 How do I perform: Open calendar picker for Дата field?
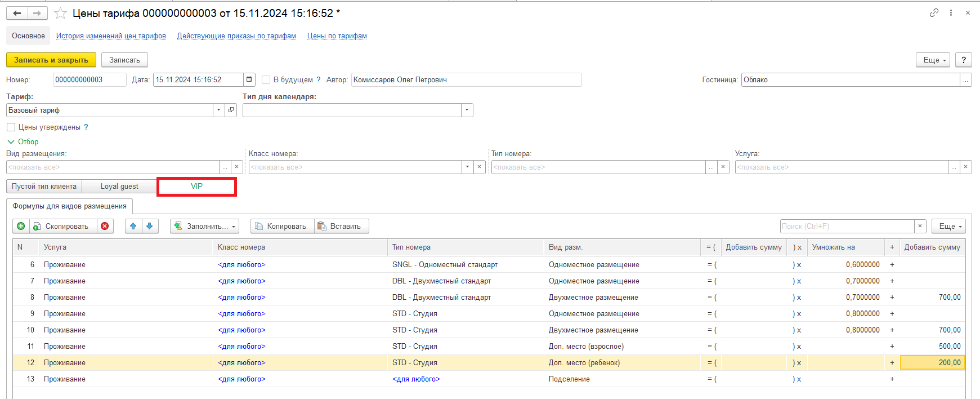tap(249, 79)
